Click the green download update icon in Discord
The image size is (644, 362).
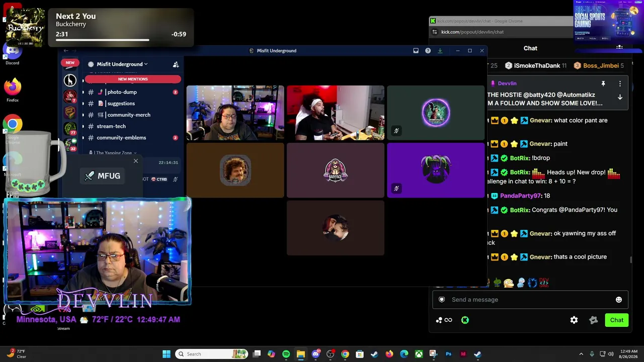tap(440, 51)
